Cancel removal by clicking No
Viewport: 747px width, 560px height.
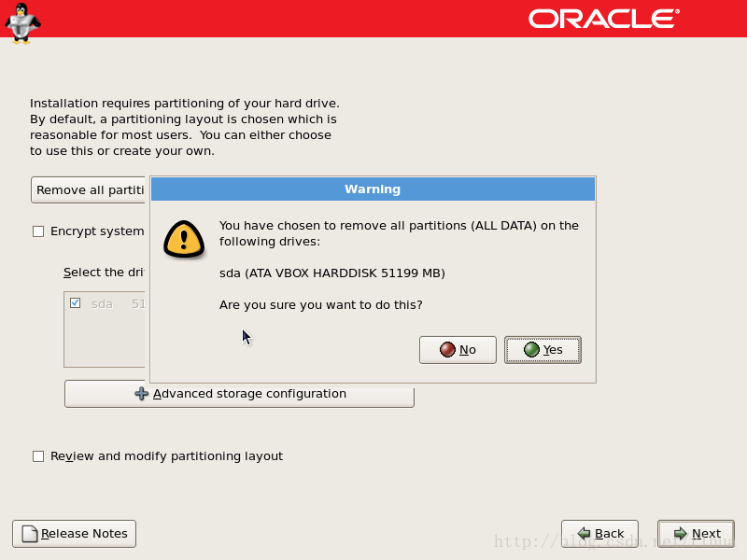[x=458, y=350]
